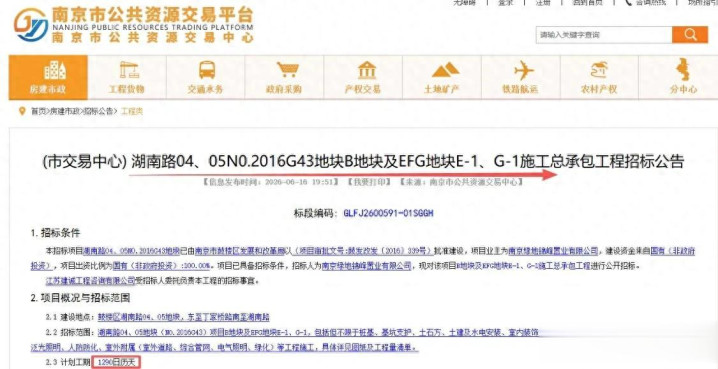Select the 信息发布时间 publish date text

[x=271, y=182]
